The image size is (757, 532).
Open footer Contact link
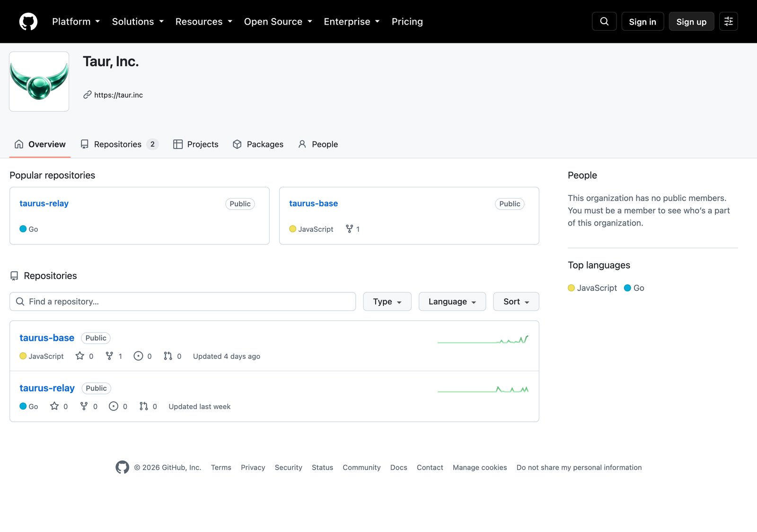(430, 467)
